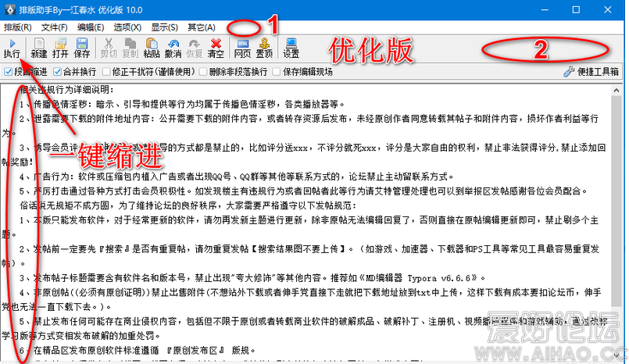Click the 清空 (Clear) red X icon

coord(216,48)
